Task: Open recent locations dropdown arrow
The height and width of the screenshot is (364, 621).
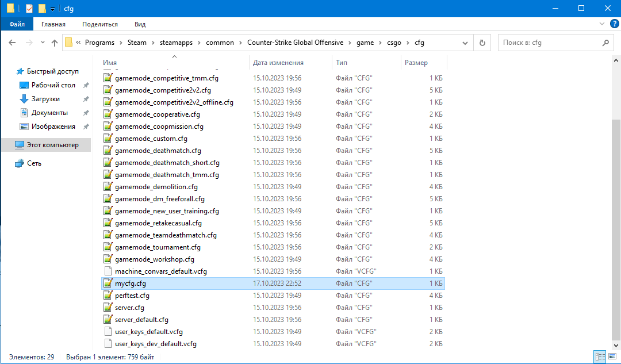Action: [x=43, y=43]
